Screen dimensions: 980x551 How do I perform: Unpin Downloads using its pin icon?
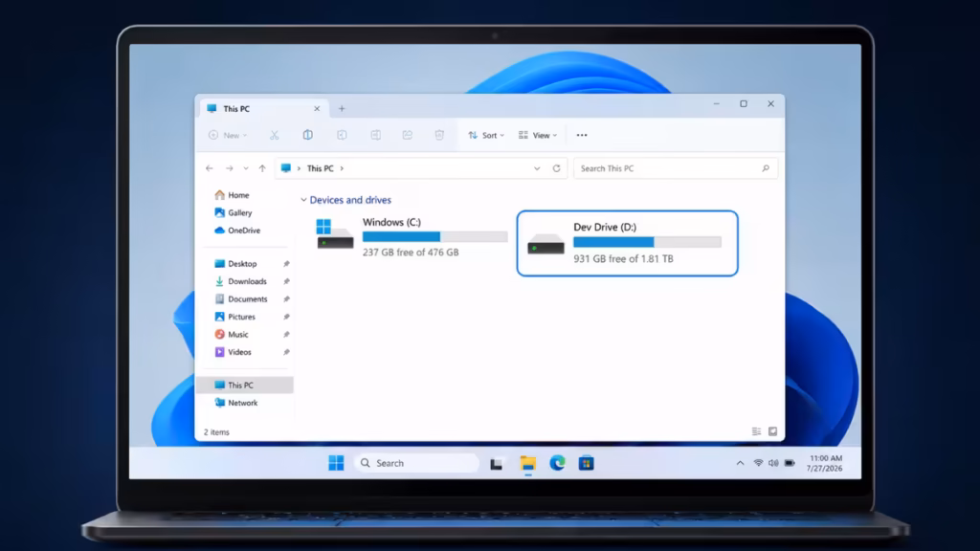(286, 282)
